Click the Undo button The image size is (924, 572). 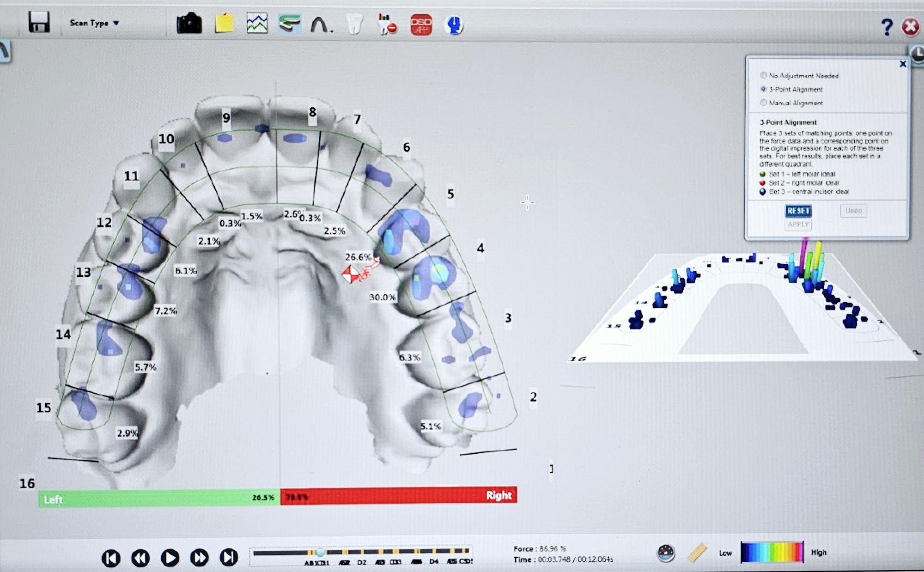pyautogui.click(x=853, y=211)
